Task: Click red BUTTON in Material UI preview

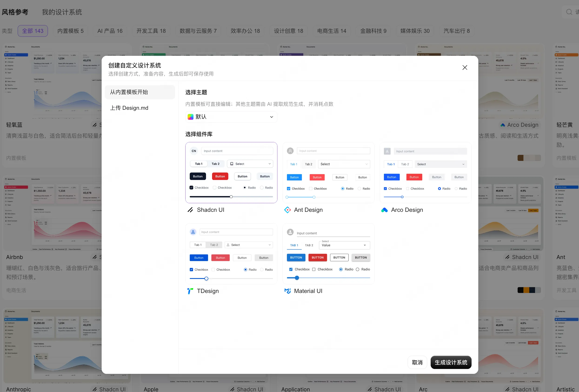Action: coord(318,258)
